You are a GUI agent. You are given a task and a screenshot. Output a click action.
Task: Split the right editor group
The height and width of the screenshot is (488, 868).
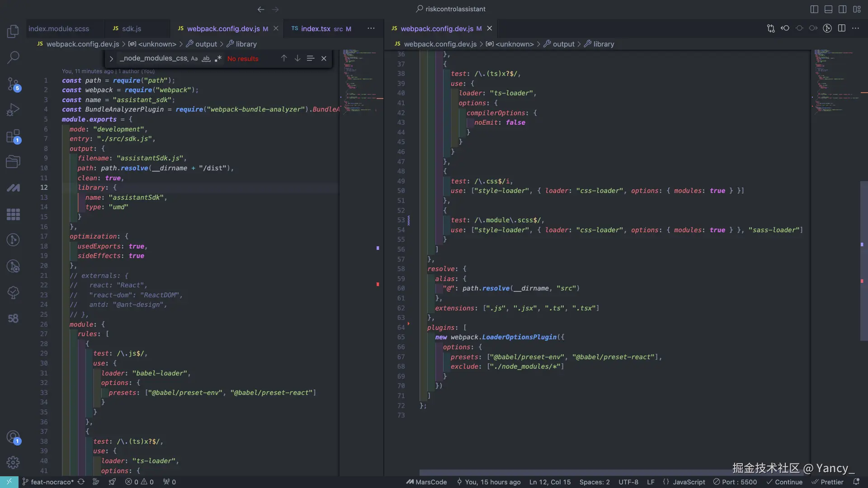841,28
